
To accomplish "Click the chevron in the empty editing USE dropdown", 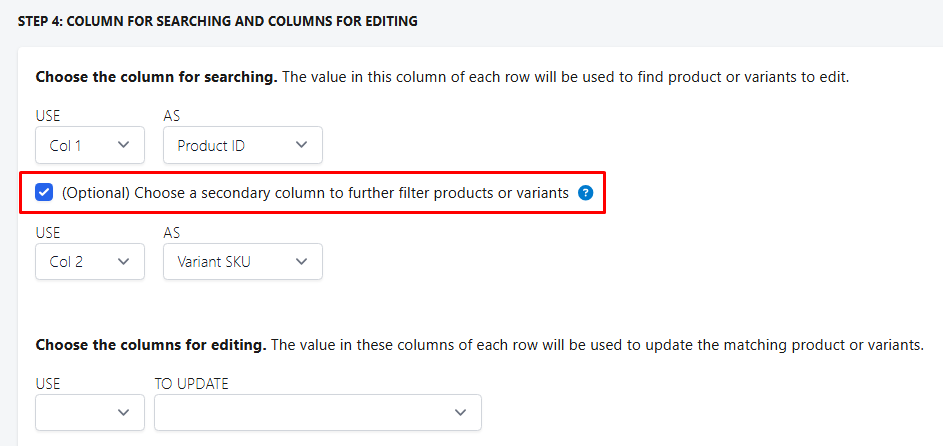I will tap(124, 412).
